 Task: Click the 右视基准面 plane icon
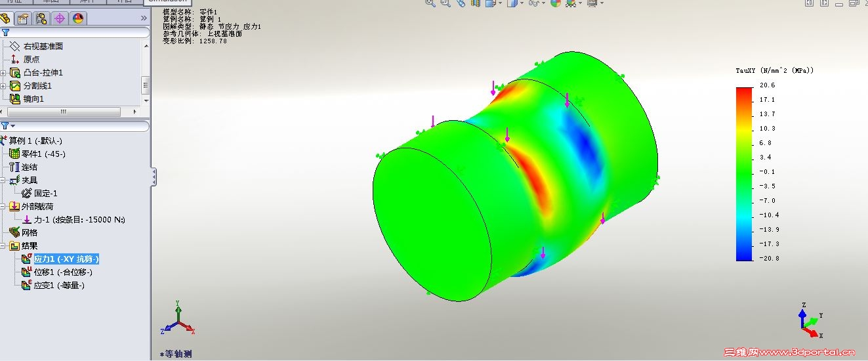point(15,46)
